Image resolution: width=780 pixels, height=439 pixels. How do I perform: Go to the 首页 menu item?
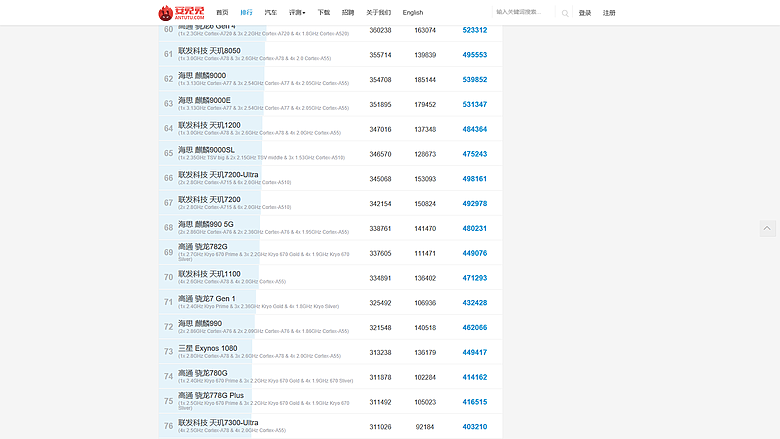pos(222,12)
